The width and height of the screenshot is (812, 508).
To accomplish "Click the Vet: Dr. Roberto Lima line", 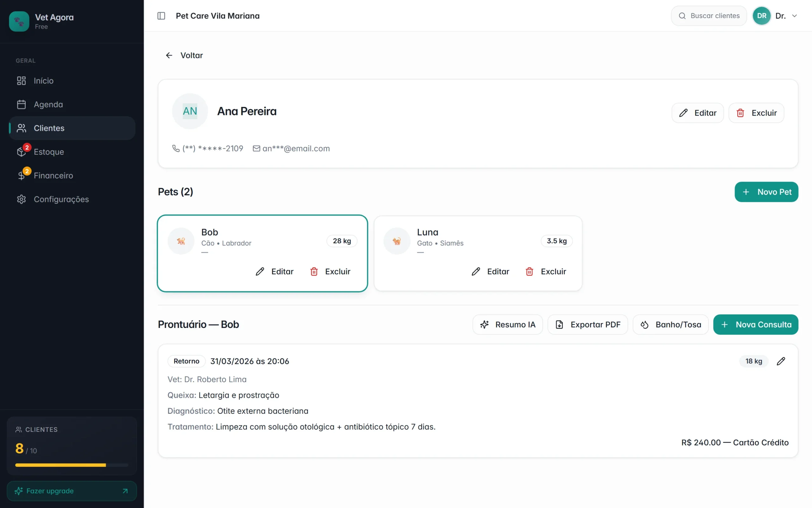I will click(x=207, y=379).
